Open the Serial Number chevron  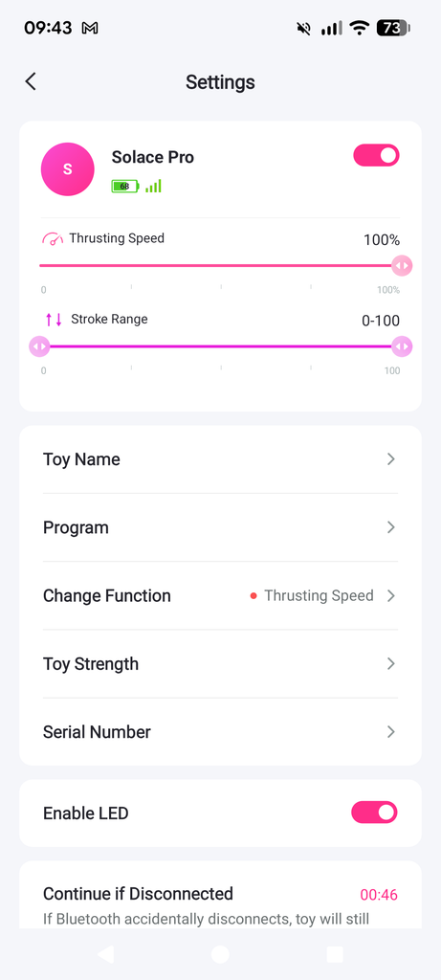pyautogui.click(x=391, y=732)
